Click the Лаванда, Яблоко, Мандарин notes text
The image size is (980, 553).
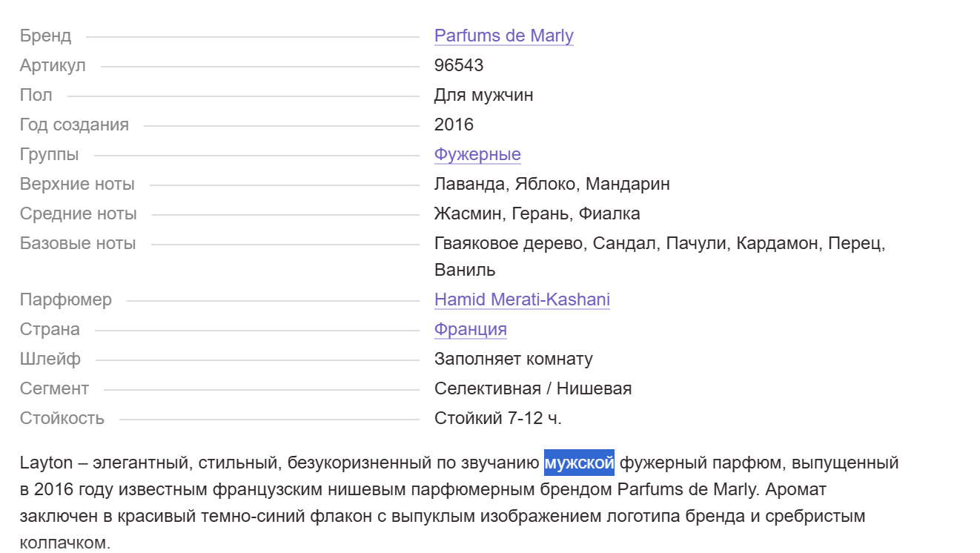(552, 184)
